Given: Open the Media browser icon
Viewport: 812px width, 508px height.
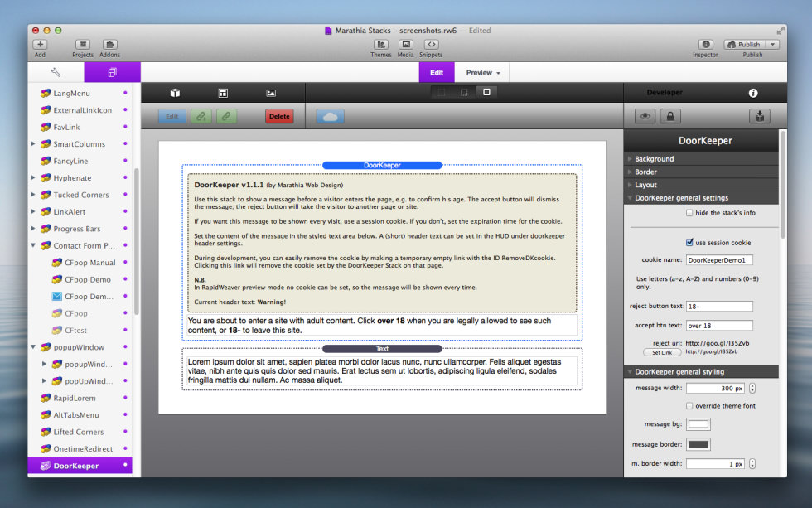Looking at the screenshot, I should [x=405, y=45].
